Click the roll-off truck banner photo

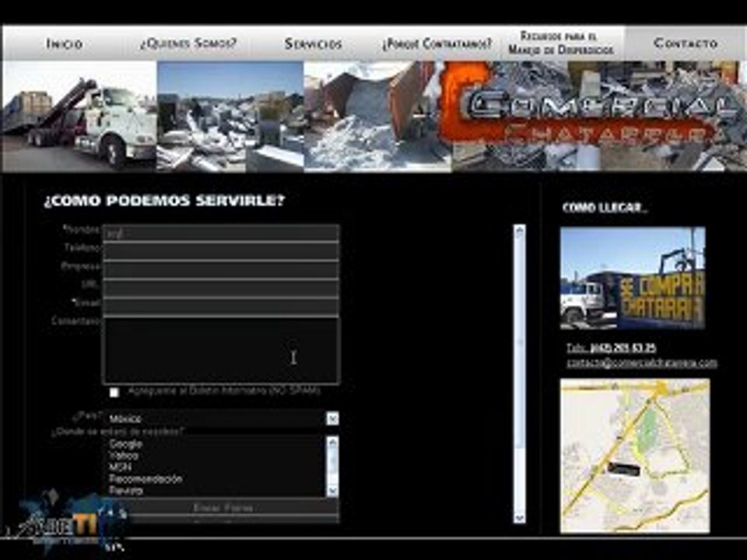pos(79,116)
